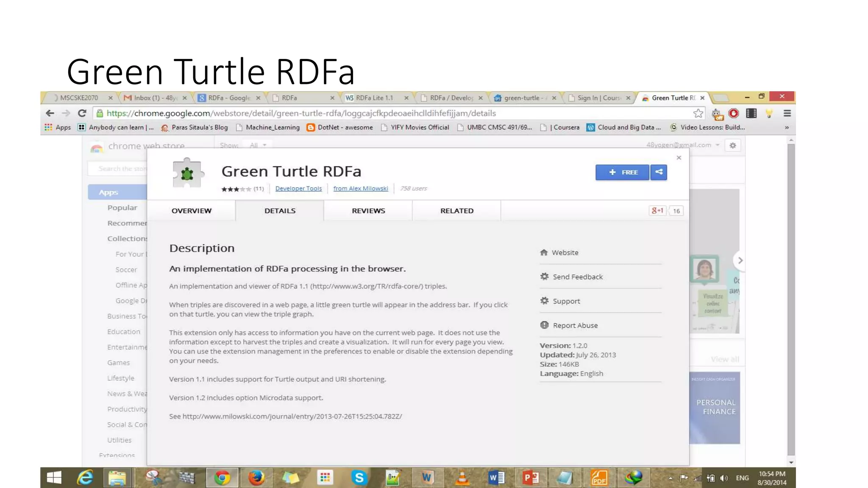Open File Explorer from the taskbar
Image resolution: width=868 pixels, height=488 pixels.
[117, 478]
